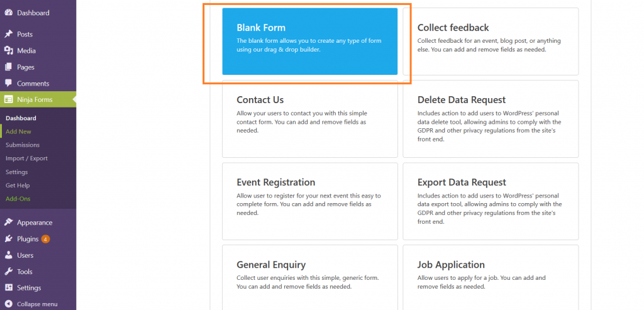The width and height of the screenshot is (644, 310).
Task: Choose the Contact Us template card
Action: coord(309,119)
